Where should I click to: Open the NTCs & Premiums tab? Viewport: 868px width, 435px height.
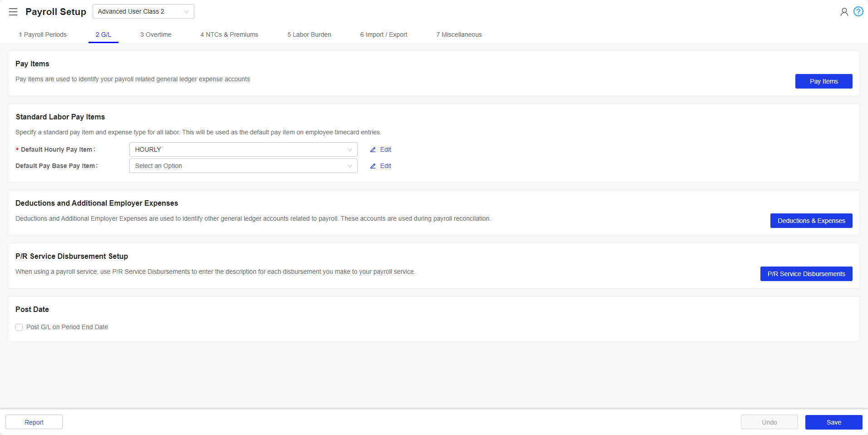coord(229,35)
